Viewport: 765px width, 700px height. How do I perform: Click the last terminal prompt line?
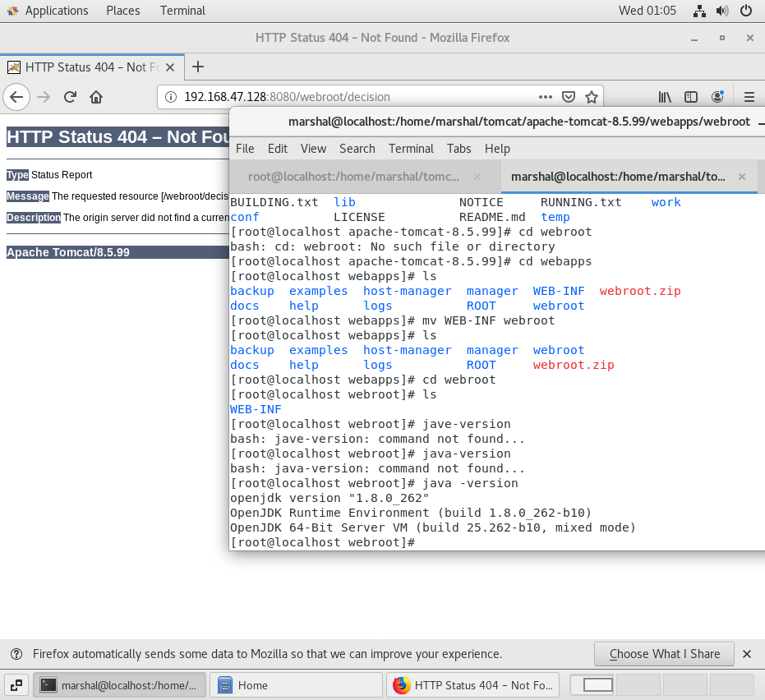tap(322, 543)
